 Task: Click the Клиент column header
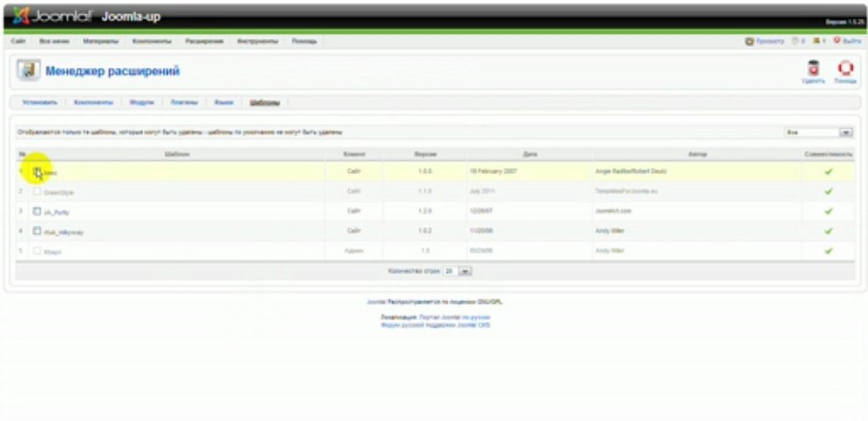[354, 154]
